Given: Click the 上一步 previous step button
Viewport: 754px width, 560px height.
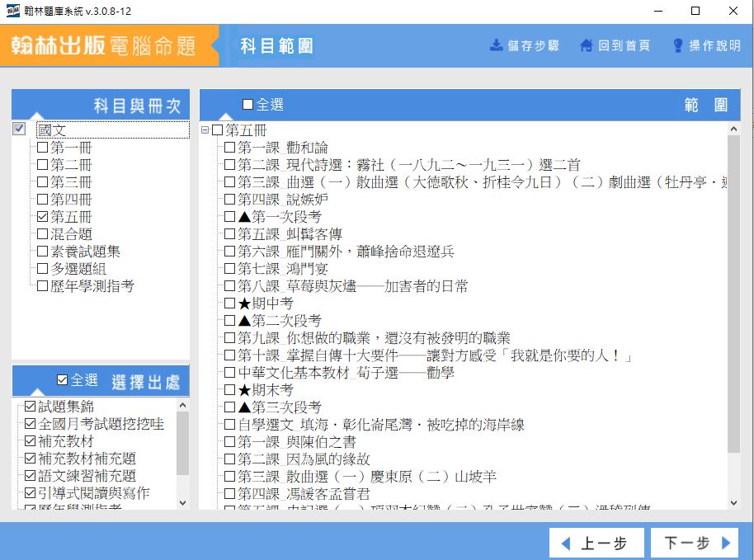Looking at the screenshot, I should pos(596,544).
